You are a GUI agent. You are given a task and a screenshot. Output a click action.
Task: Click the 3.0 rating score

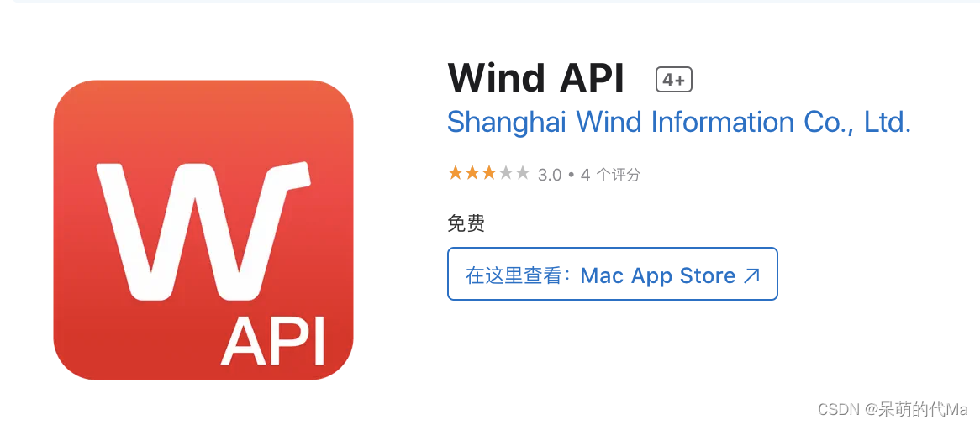pyautogui.click(x=550, y=175)
